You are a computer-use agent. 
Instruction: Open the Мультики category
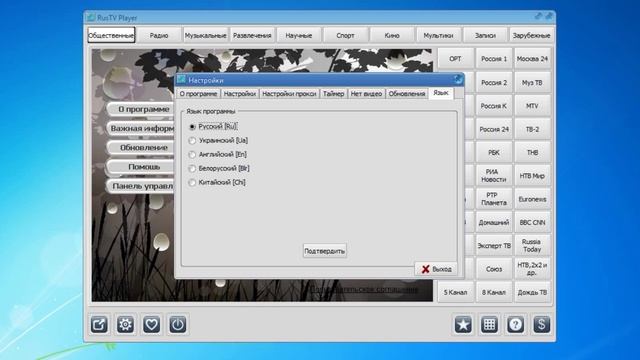438,35
